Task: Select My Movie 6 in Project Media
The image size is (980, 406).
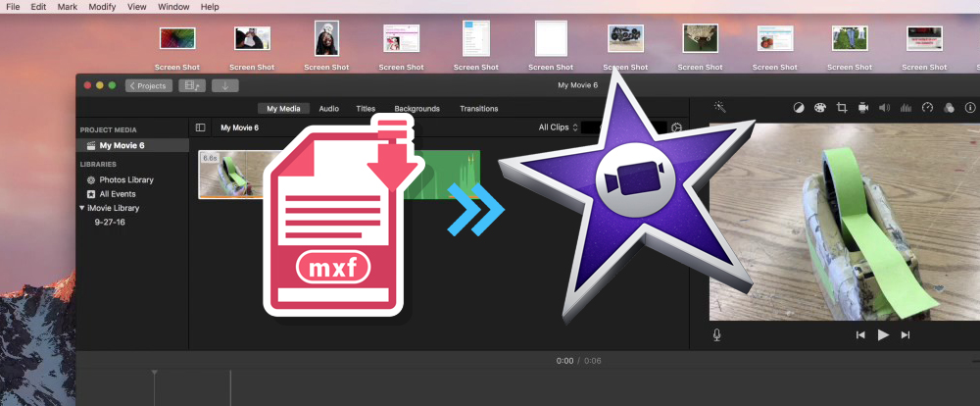Action: (132, 145)
